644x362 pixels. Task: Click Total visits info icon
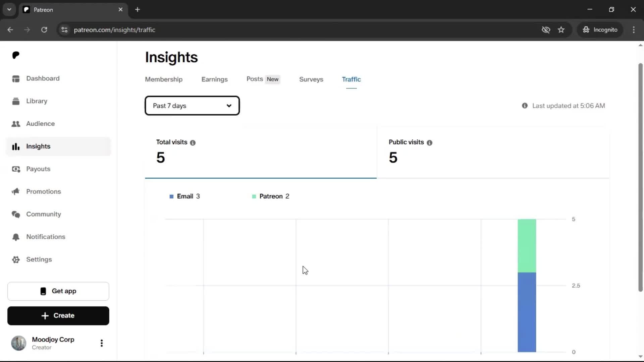pyautogui.click(x=193, y=143)
